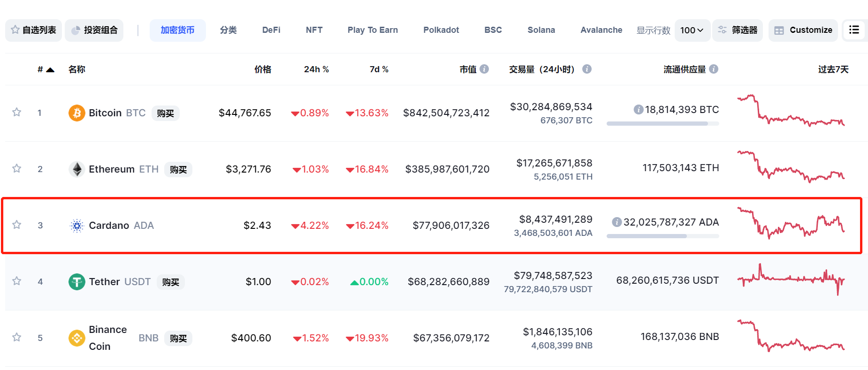Sort by rank using # arrow
This screenshot has height=370, width=868.
coord(46,69)
